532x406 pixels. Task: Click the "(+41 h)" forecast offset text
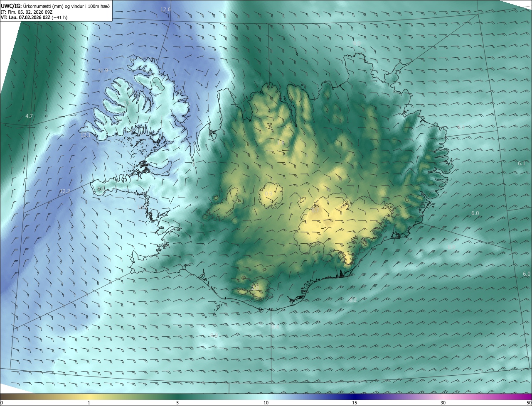(x=60, y=17)
